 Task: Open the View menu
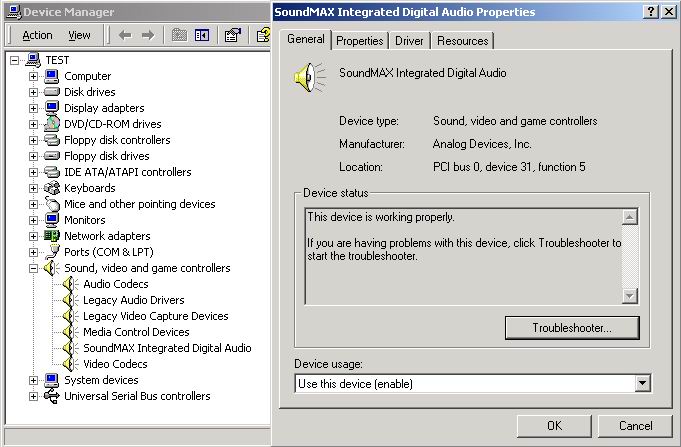79,35
